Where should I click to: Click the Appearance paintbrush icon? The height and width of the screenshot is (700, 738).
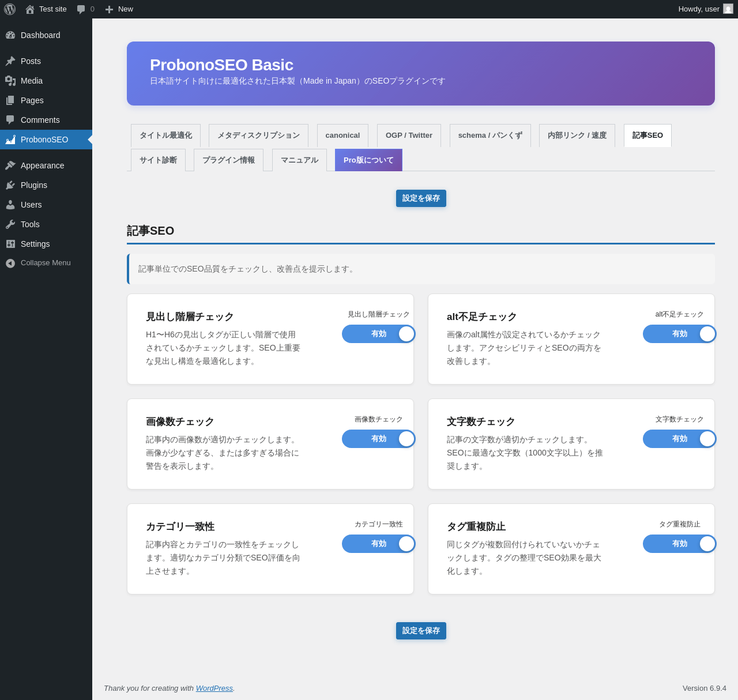pyautogui.click(x=10, y=165)
